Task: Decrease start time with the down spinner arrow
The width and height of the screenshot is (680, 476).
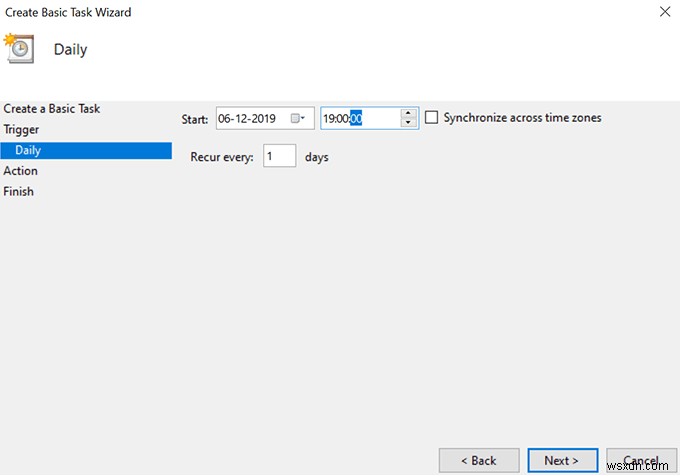Action: coord(408,123)
